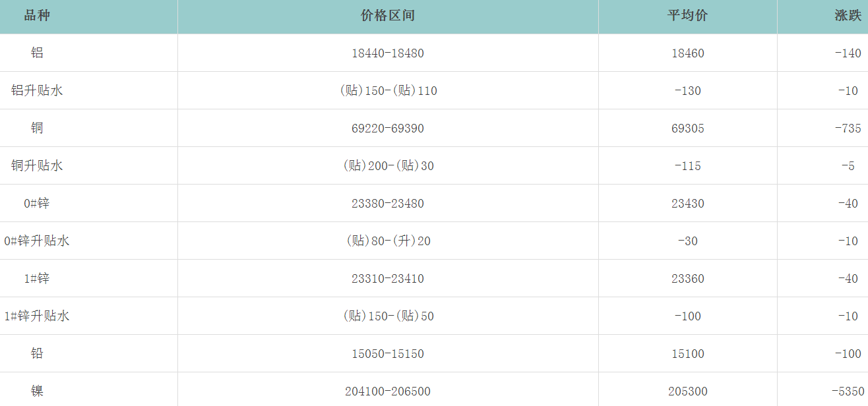
Task: Click the 价格区间 column header
Action: tap(388, 16)
